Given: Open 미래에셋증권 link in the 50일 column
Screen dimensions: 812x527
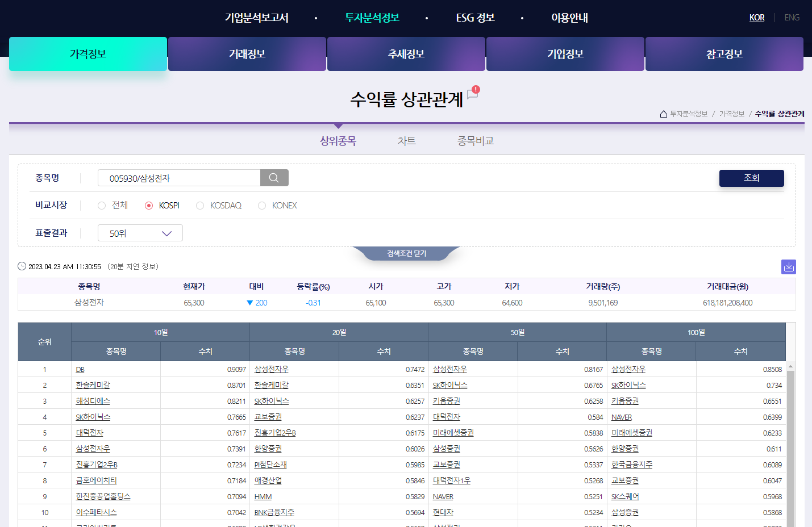Looking at the screenshot, I should pyautogui.click(x=453, y=433).
